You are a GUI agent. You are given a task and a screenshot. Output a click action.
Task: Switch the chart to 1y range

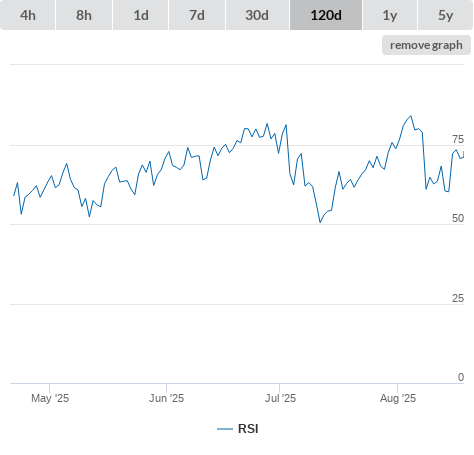coord(390,15)
